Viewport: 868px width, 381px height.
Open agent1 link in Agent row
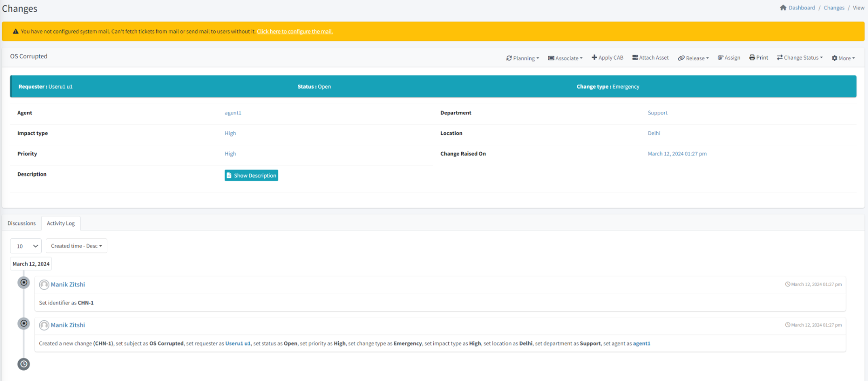pyautogui.click(x=233, y=113)
